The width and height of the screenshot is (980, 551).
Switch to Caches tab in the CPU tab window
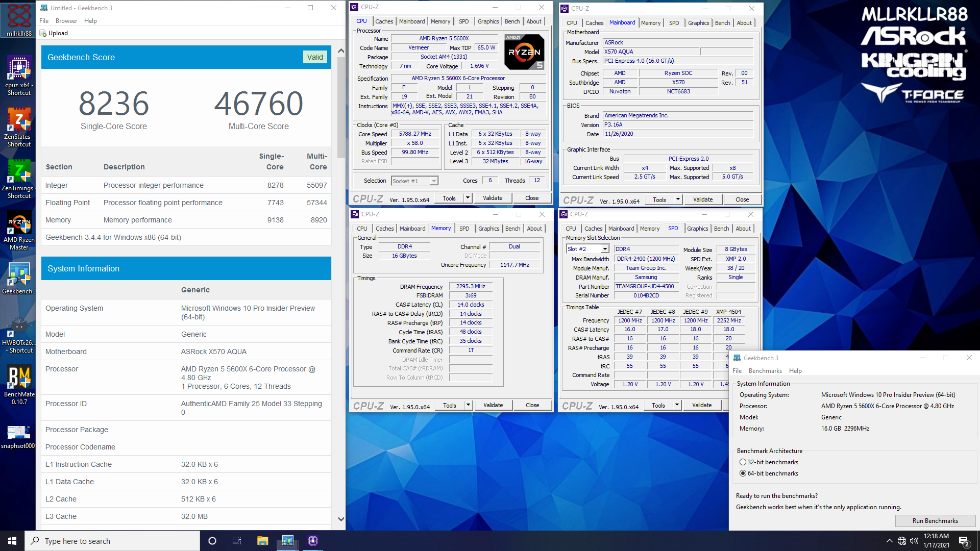click(384, 21)
